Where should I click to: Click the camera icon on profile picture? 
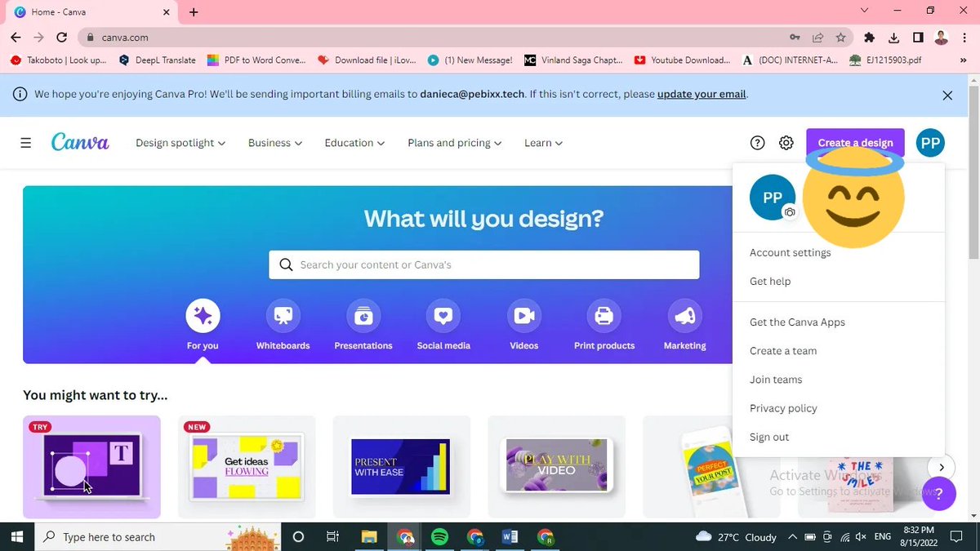[789, 212]
